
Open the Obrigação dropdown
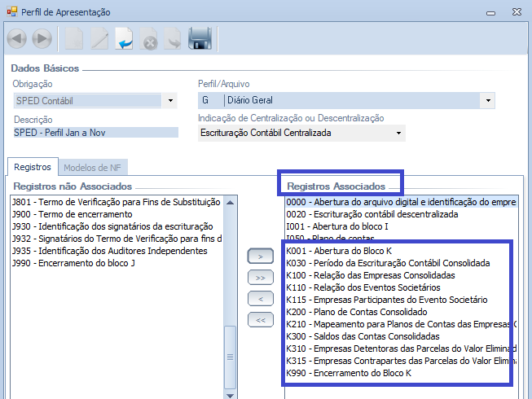point(170,101)
